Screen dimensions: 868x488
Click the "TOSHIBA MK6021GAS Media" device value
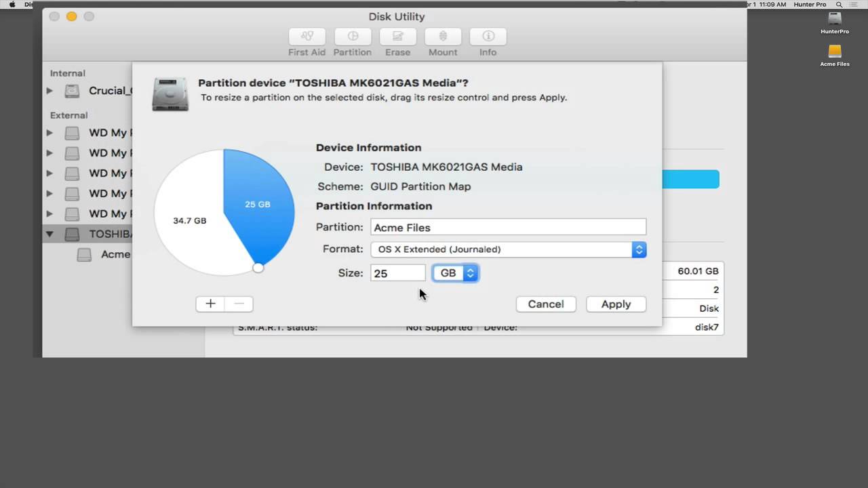coord(446,167)
